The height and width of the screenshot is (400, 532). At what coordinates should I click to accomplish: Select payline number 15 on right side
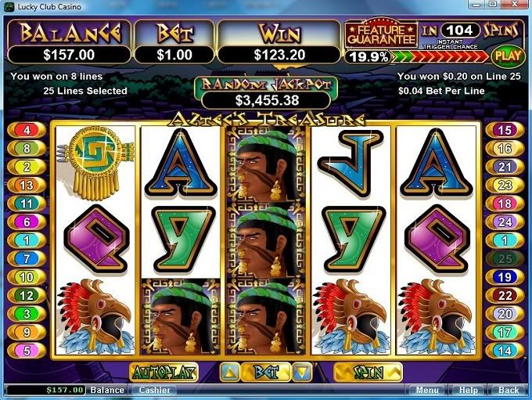tap(505, 130)
